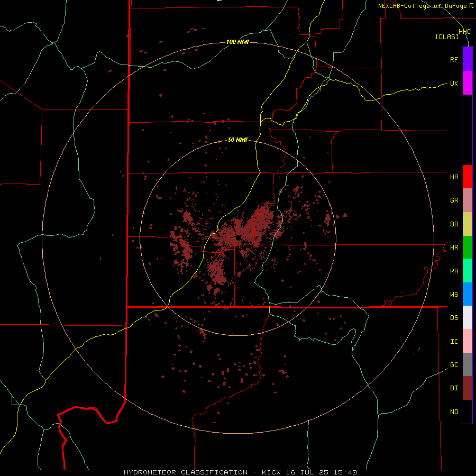Click the purple RF color swatch
476x476 pixels.
pyautogui.click(x=467, y=59)
